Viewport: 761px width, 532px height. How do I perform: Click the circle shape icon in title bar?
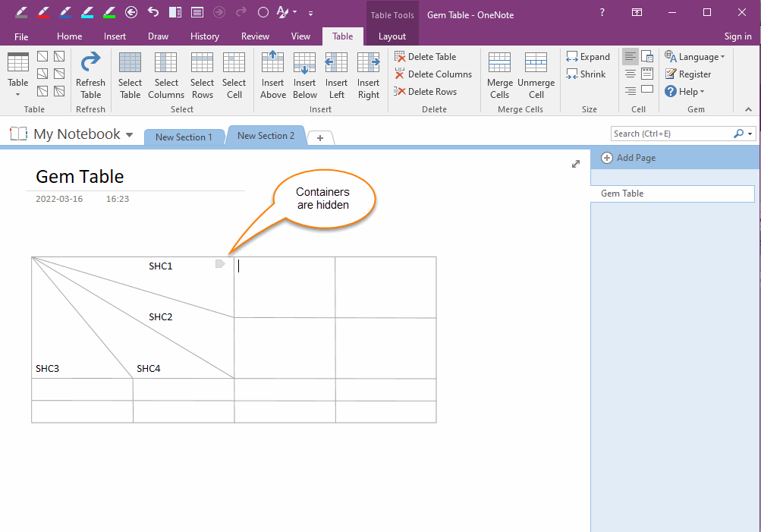[x=263, y=12]
